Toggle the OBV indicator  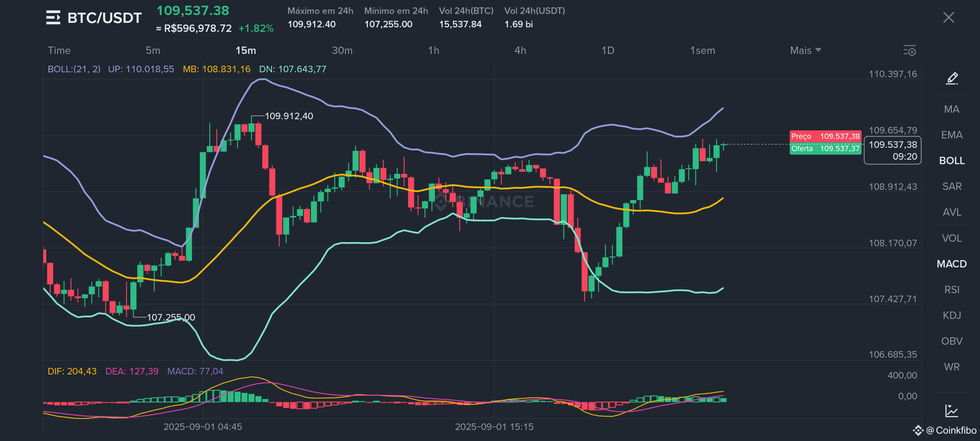pyautogui.click(x=952, y=341)
